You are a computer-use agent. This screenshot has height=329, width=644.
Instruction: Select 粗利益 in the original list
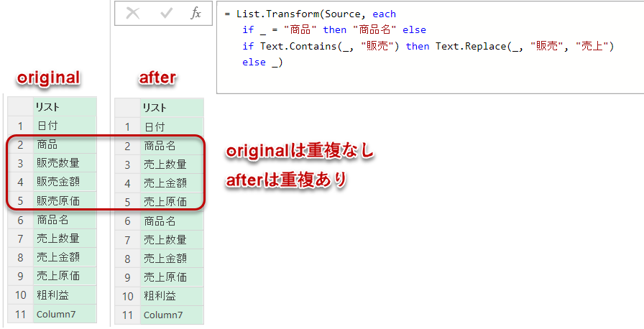coord(65,295)
